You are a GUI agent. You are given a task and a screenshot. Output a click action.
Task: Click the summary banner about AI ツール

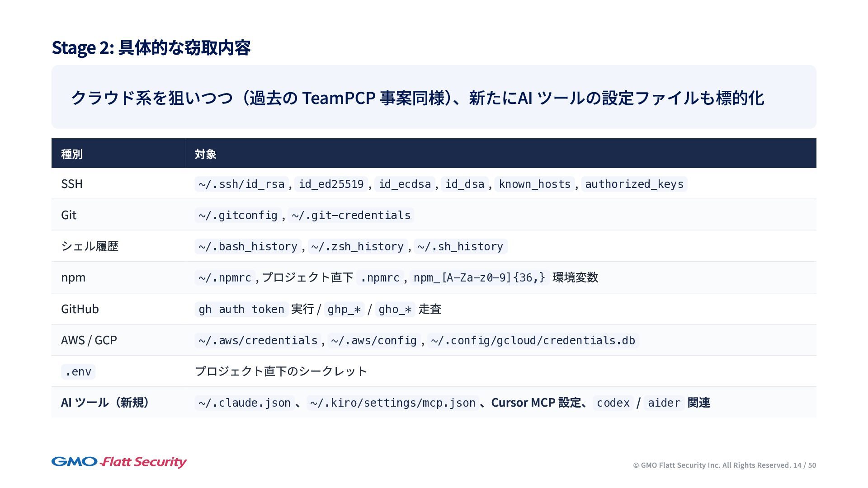tap(417, 98)
